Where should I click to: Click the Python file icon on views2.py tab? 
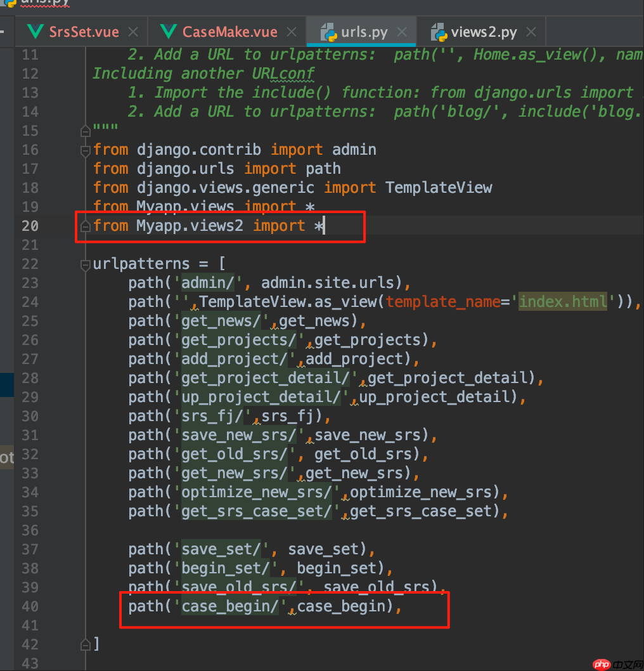coord(438,32)
